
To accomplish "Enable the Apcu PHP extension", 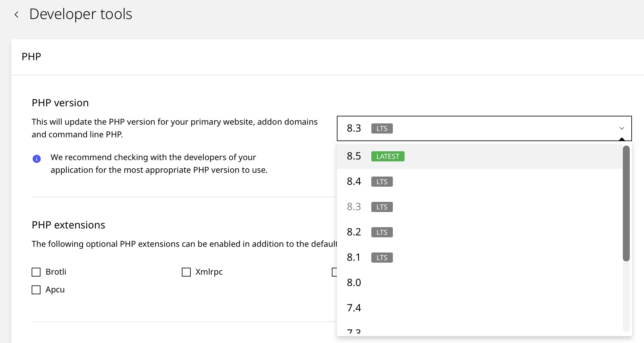I will click(x=36, y=290).
